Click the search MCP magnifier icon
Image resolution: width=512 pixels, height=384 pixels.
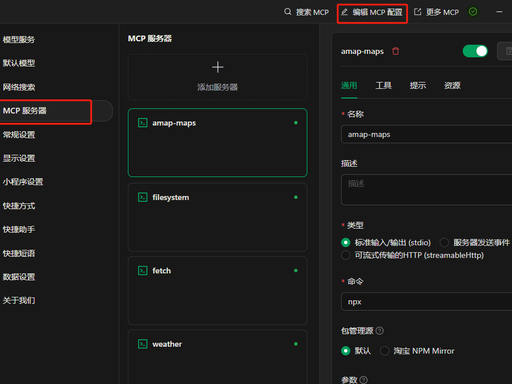(287, 12)
